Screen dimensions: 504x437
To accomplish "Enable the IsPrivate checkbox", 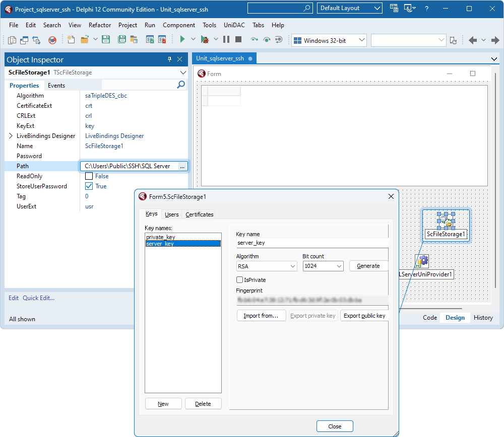I will 239,279.
